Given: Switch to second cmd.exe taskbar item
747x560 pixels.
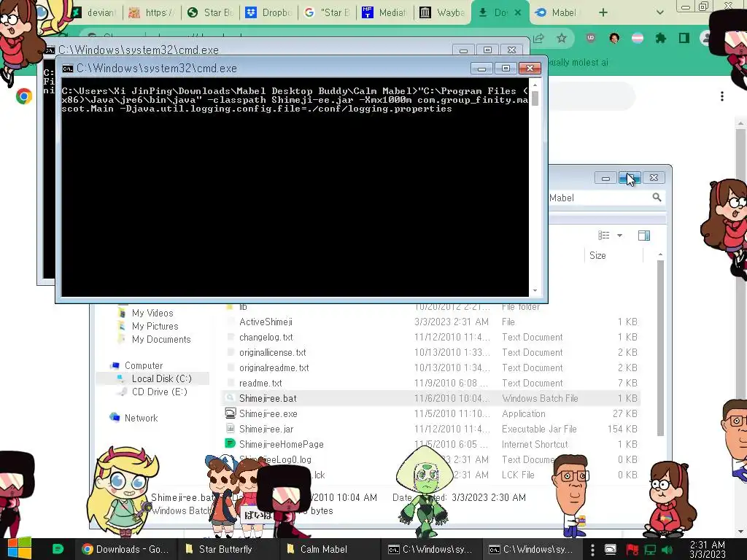Looking at the screenshot, I should click(x=531, y=549).
